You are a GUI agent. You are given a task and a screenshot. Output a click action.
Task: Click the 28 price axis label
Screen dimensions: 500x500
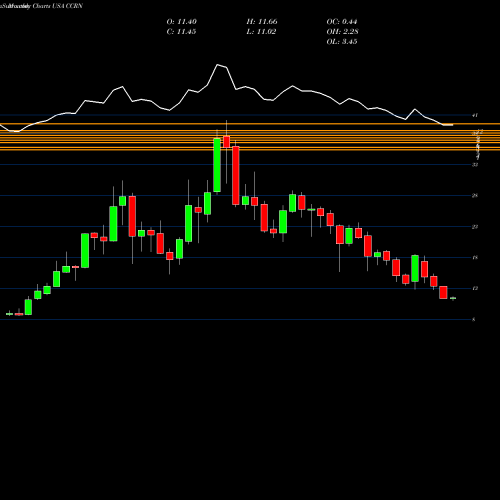(475, 196)
